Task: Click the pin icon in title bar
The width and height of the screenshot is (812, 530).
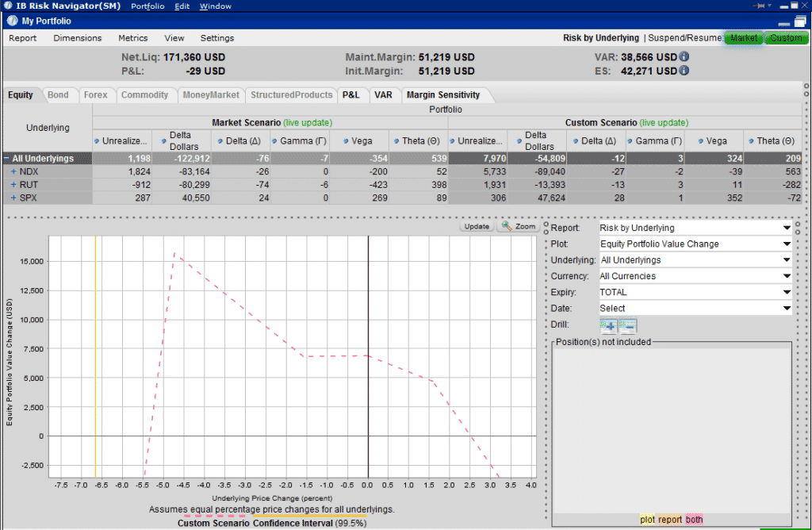Action: coord(759,6)
